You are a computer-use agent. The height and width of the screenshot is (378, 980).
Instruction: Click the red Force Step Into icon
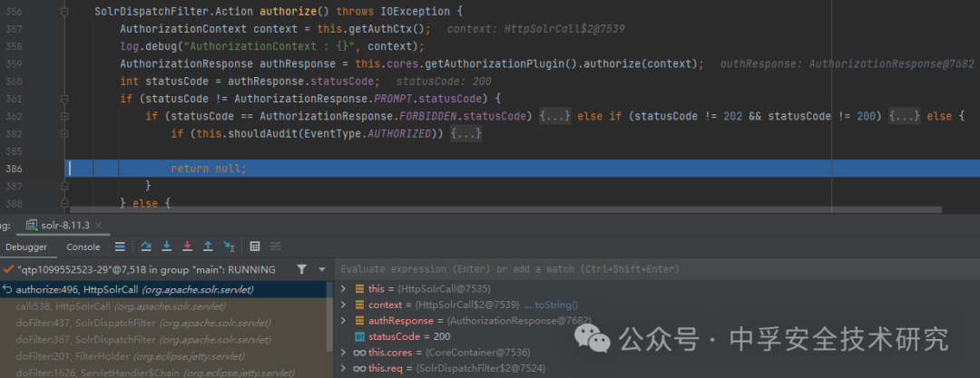(187, 247)
